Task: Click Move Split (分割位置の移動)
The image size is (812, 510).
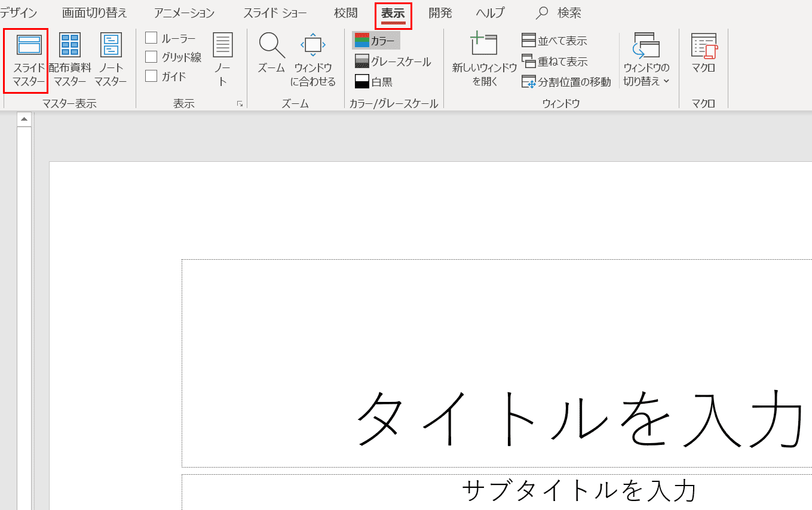Action: 566,82
